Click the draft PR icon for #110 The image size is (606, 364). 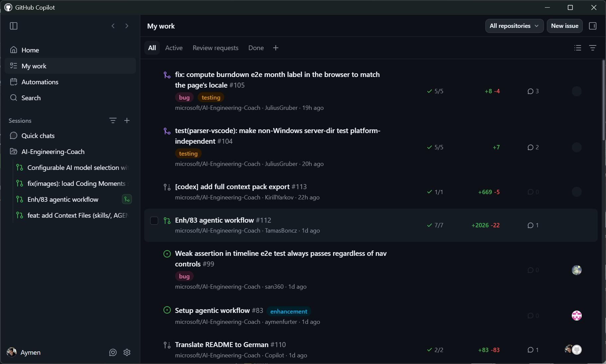tap(167, 345)
